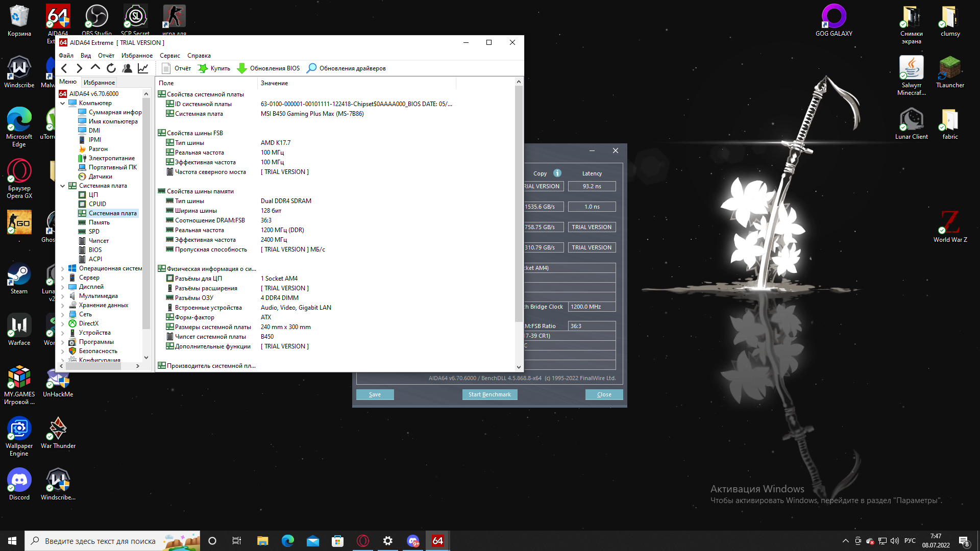Open the Отчёт report icon in toolbar
This screenshot has width=980, height=551.
[x=166, y=68]
